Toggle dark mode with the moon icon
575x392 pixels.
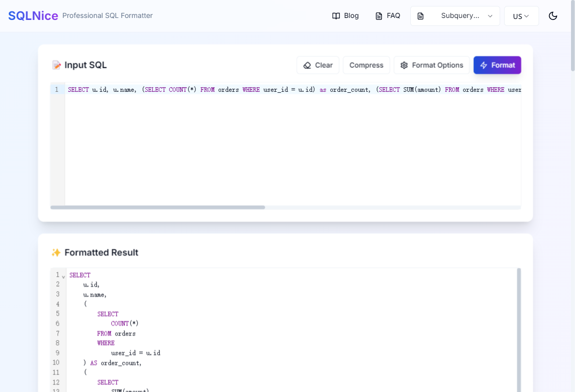coord(553,15)
